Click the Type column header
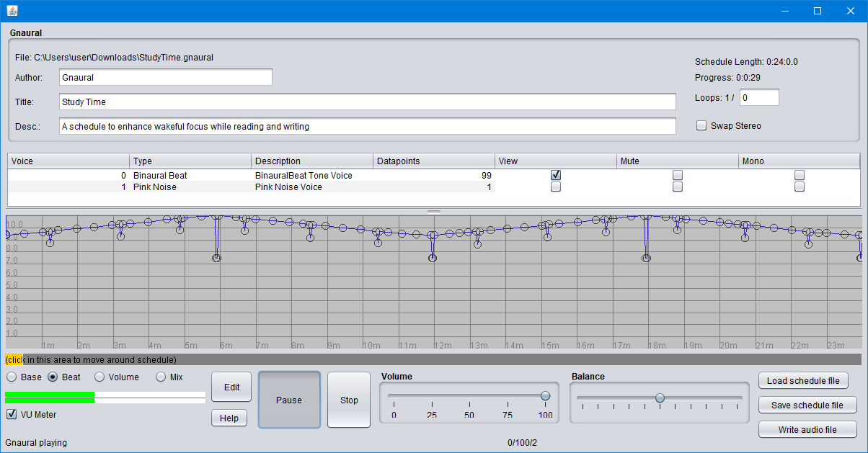 pos(190,161)
